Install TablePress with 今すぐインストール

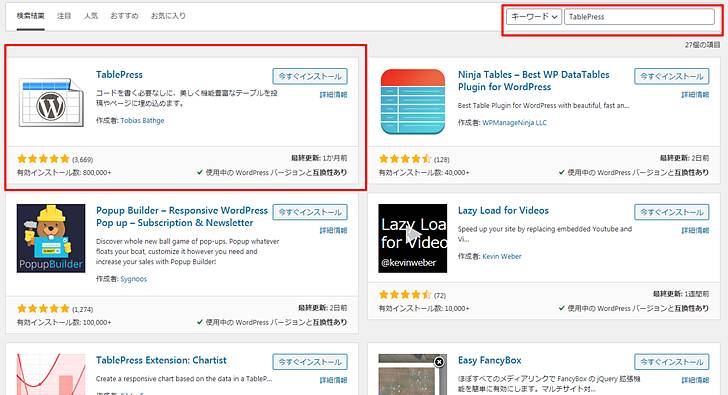(310, 76)
